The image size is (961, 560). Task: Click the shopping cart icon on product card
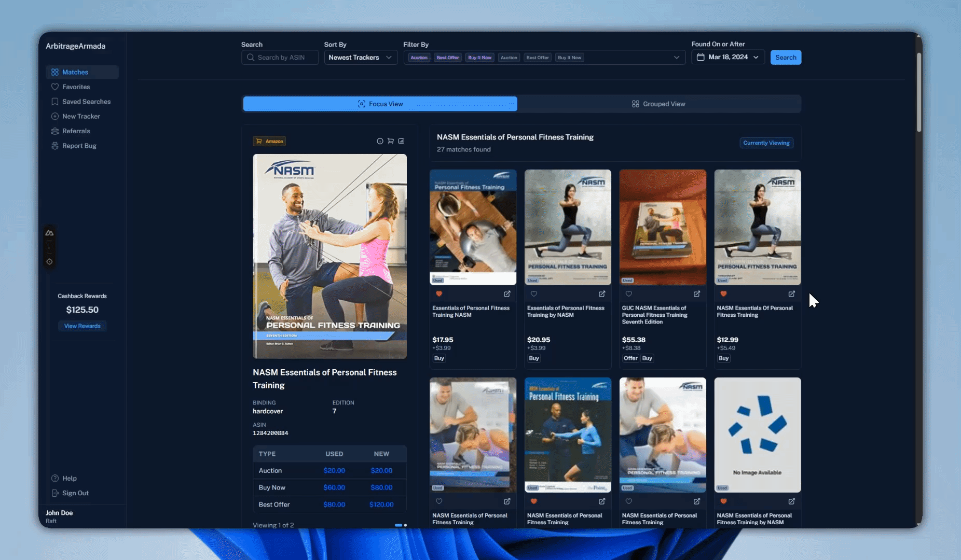click(x=390, y=141)
